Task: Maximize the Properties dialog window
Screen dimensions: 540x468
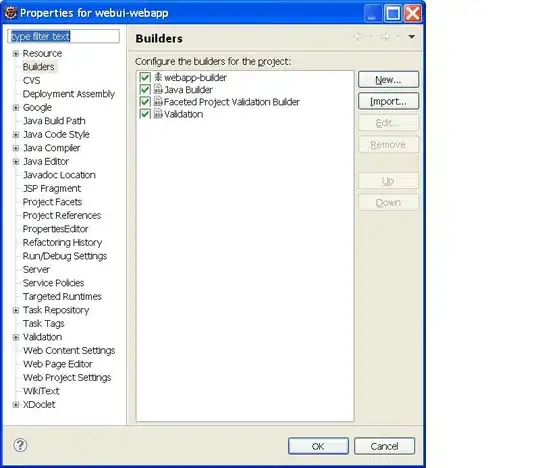Action: tap(393, 13)
